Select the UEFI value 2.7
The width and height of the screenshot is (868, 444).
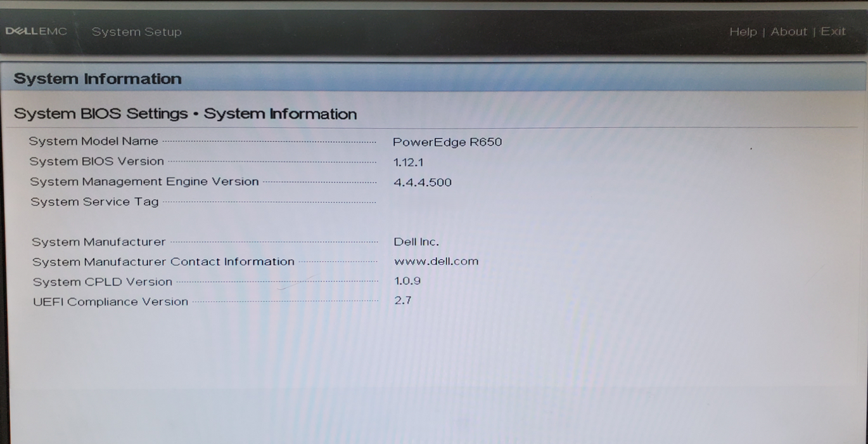(403, 300)
